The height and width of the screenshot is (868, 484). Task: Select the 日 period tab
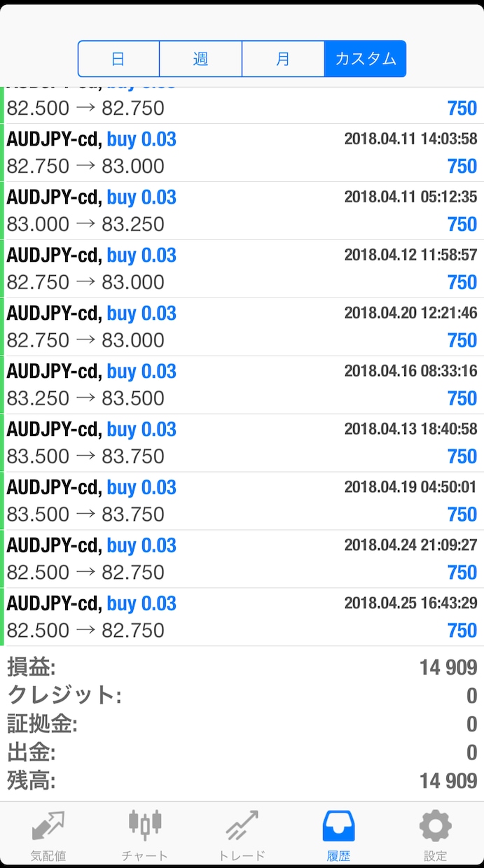[118, 59]
